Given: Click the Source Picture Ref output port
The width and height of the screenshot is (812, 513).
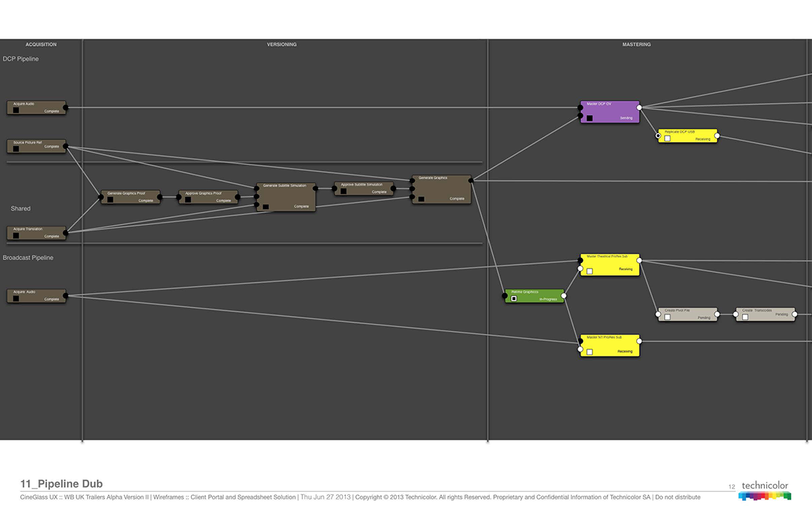Looking at the screenshot, I should [x=65, y=146].
